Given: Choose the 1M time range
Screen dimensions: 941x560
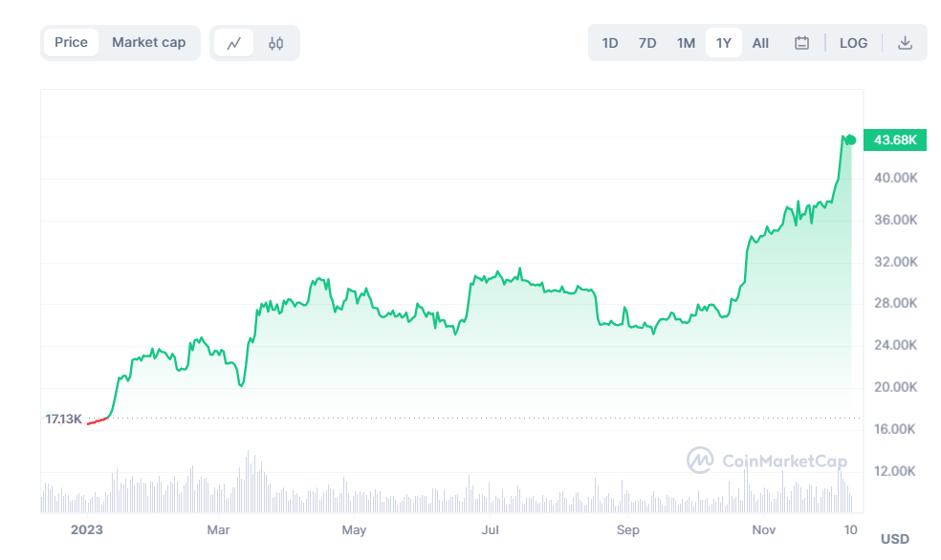Looking at the screenshot, I should coord(686,43).
